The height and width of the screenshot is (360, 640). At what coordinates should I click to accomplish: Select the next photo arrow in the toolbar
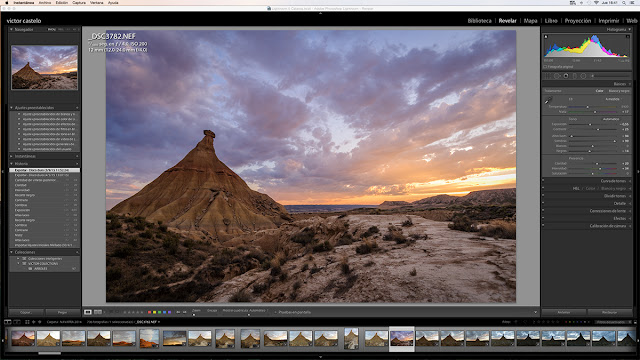tap(184, 312)
